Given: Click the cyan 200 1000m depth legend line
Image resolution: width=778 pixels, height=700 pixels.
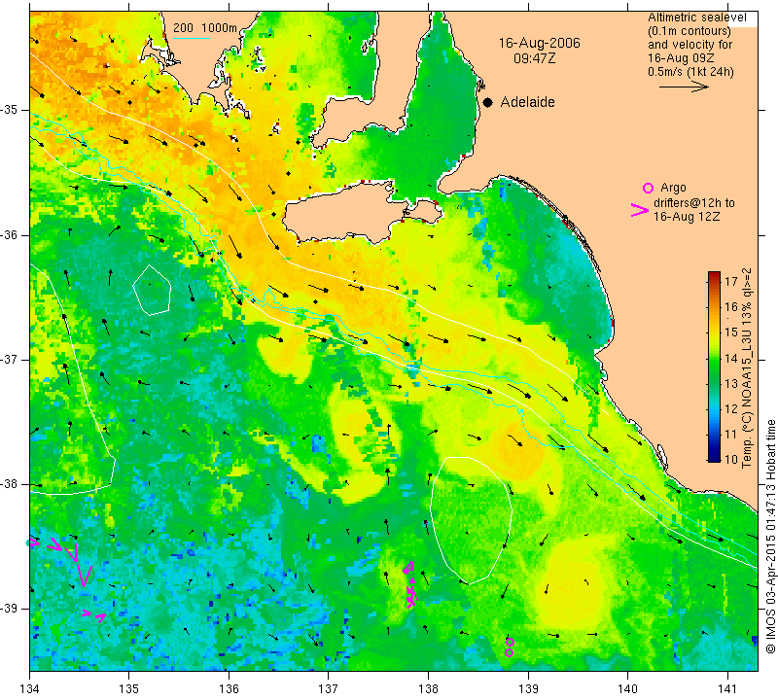Looking at the screenshot, I should [x=192, y=38].
